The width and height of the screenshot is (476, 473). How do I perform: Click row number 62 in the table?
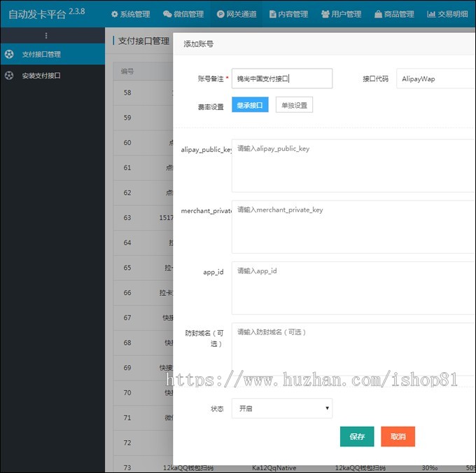pos(127,193)
